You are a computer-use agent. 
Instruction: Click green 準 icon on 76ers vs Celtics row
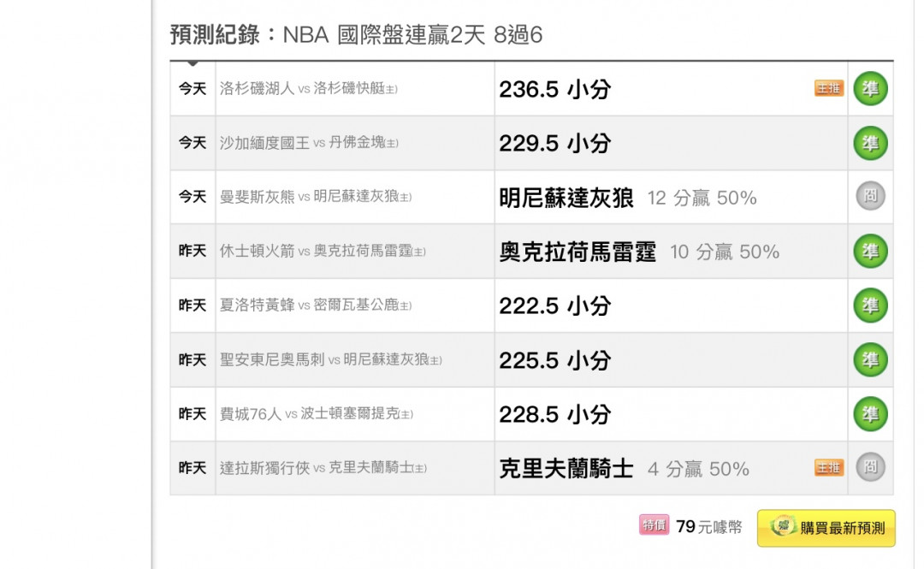[870, 414]
